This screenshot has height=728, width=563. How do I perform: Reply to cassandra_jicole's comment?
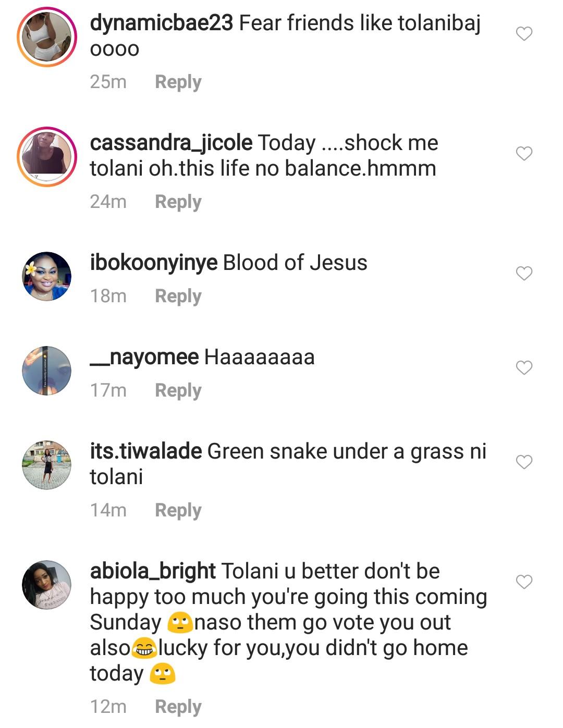click(x=178, y=202)
